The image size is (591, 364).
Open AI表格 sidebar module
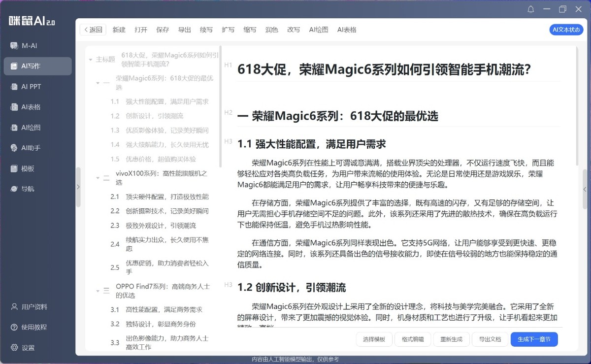click(37, 107)
